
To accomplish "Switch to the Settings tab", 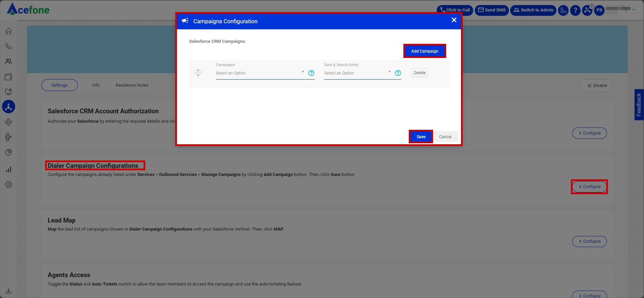I will coord(60,85).
